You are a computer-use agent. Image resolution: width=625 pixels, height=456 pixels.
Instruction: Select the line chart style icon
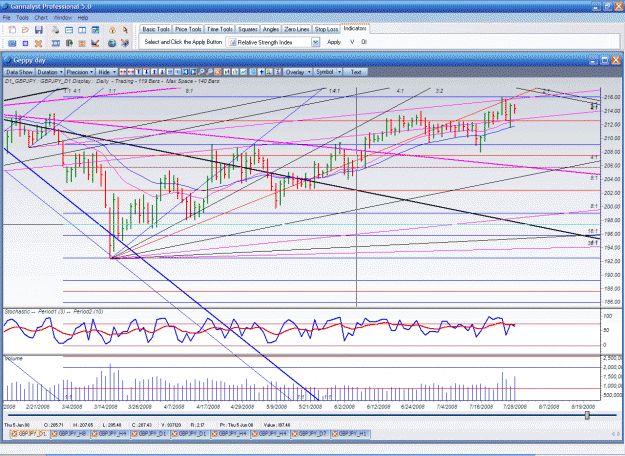coord(244,72)
